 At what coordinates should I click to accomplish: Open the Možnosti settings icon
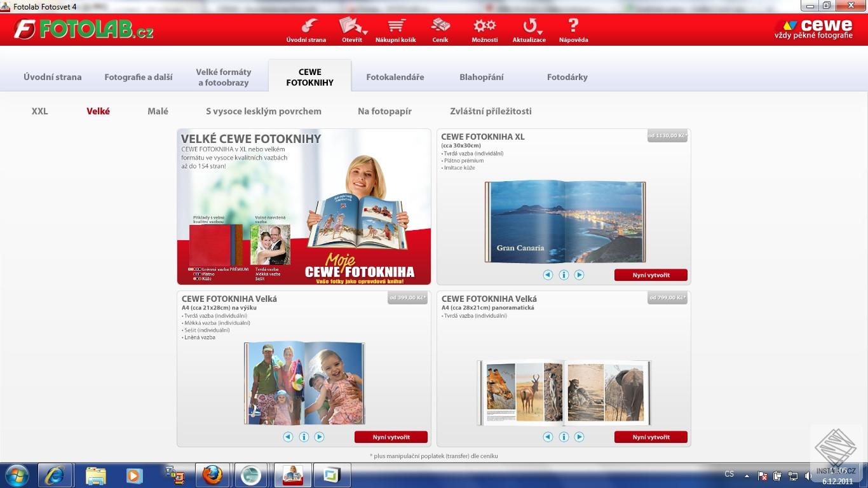pos(484,29)
